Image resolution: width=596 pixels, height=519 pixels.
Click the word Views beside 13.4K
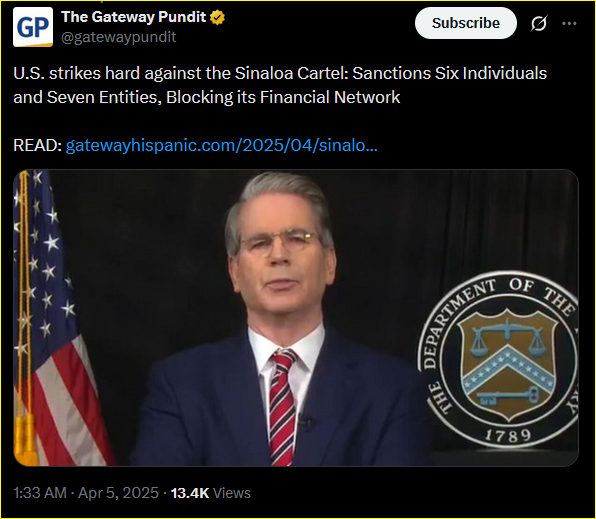pos(232,493)
